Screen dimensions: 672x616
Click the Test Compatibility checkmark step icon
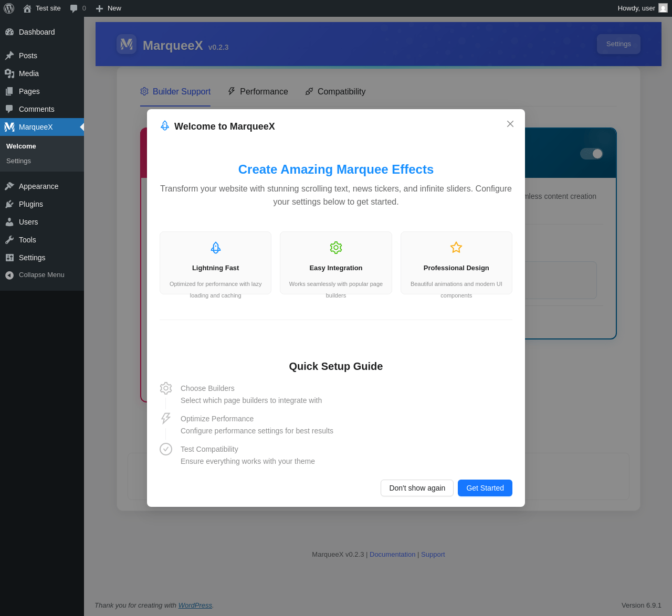click(166, 449)
